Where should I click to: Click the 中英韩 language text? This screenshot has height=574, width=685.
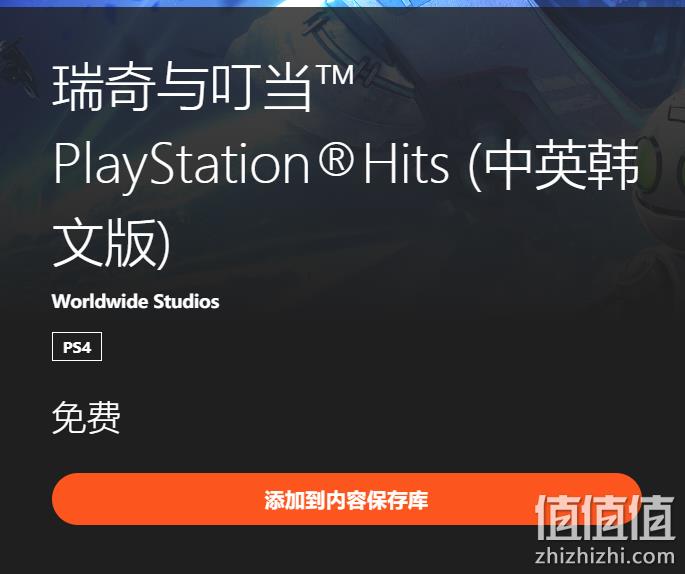tap(560, 165)
